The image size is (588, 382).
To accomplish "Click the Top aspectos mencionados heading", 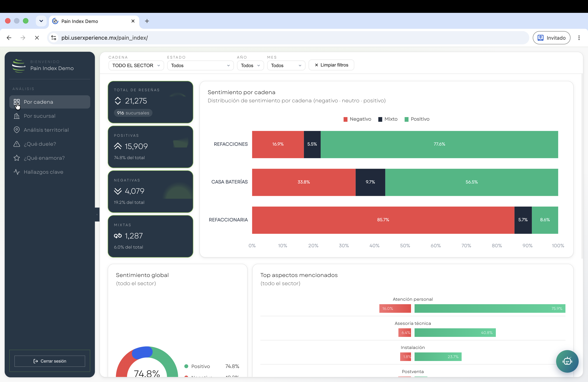I will pyautogui.click(x=299, y=275).
